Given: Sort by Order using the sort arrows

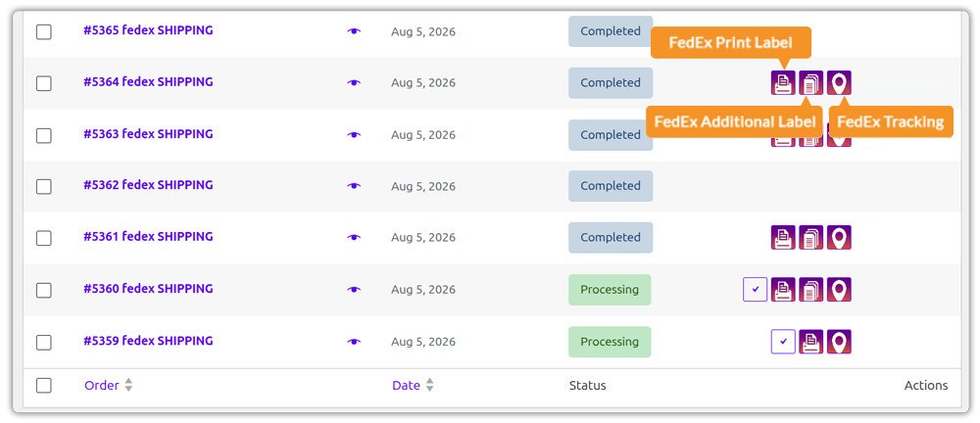Looking at the screenshot, I should tap(128, 386).
